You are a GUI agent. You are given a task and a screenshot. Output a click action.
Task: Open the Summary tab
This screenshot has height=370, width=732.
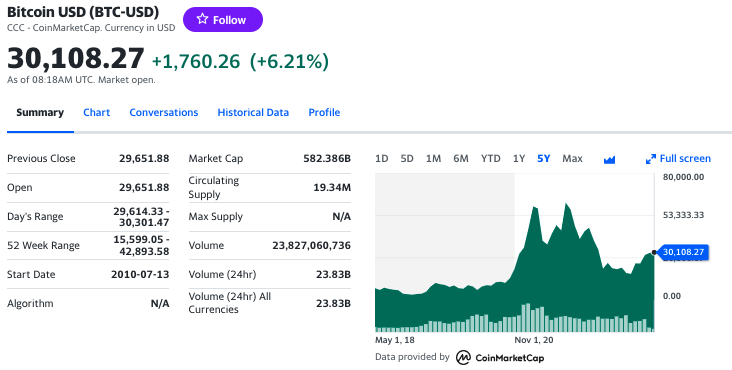(40, 112)
